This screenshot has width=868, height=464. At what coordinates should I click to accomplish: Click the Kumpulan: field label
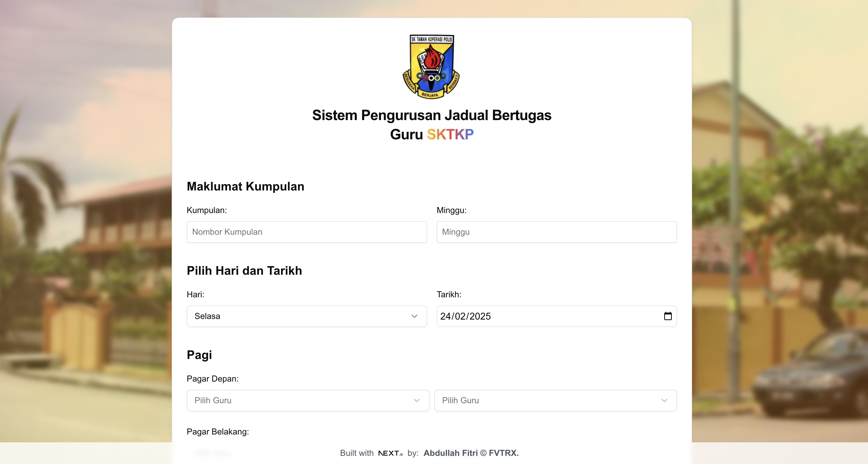click(207, 210)
